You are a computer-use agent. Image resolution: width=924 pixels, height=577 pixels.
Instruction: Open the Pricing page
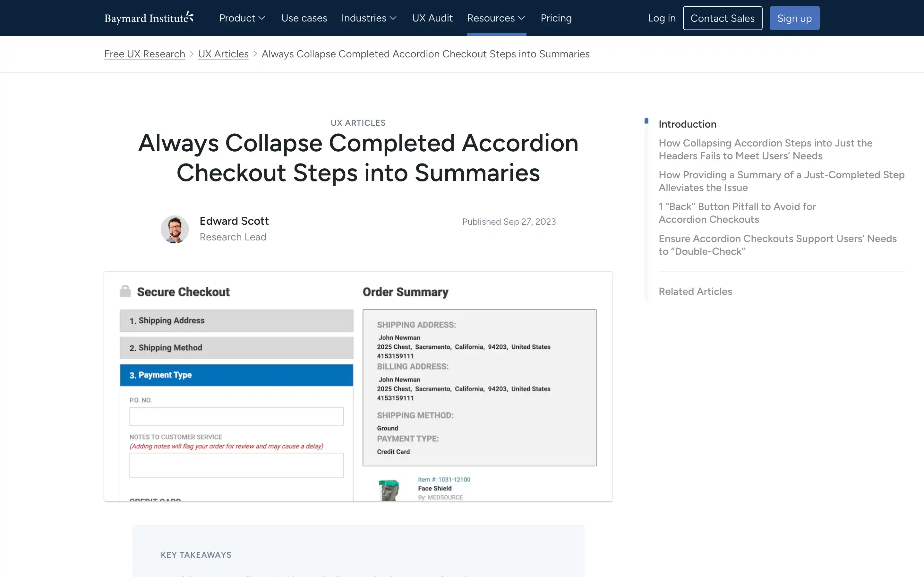pyautogui.click(x=556, y=18)
